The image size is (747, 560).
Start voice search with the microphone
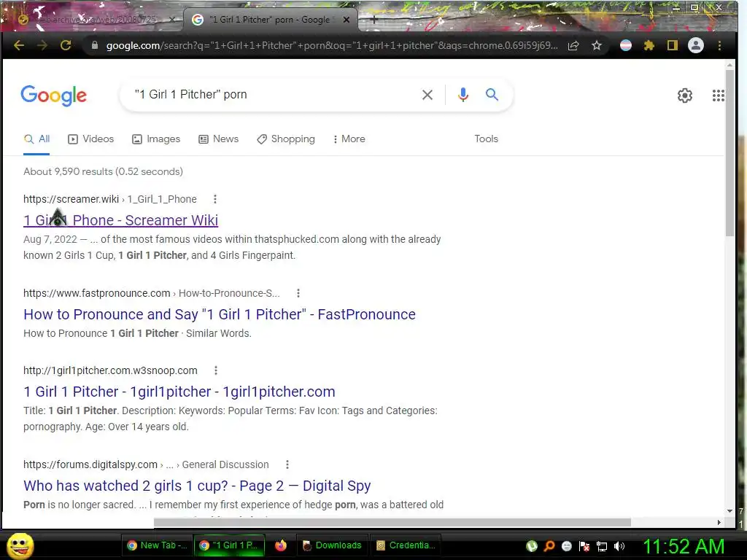(x=462, y=95)
